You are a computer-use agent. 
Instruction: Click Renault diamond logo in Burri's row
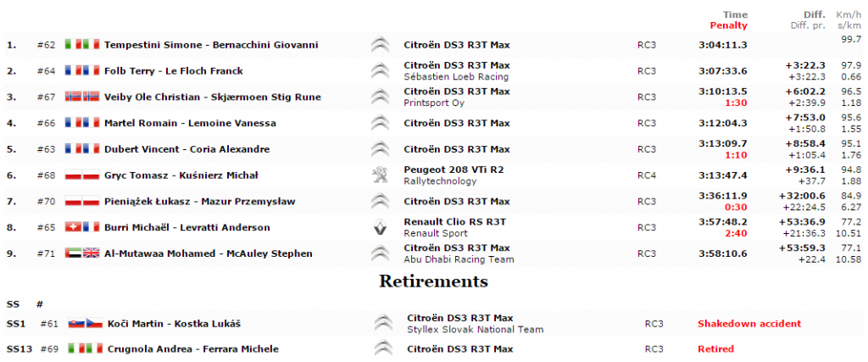[x=381, y=227]
